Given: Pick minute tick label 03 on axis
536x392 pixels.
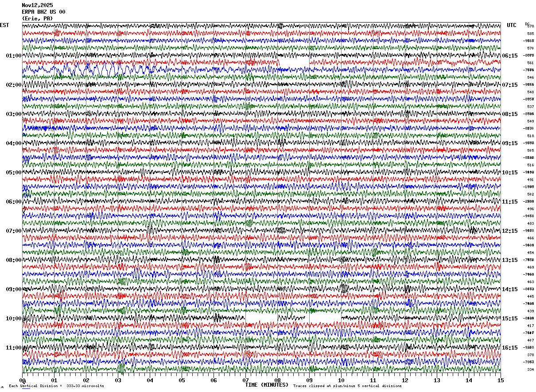Looking at the screenshot, I should tap(118, 380).
